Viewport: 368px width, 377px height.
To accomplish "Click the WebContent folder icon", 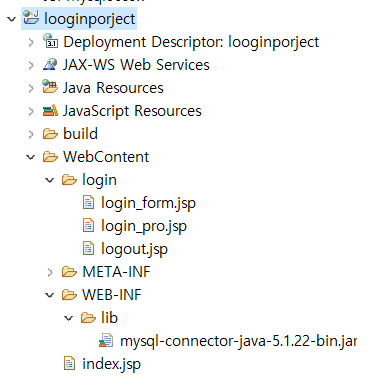I will 50,157.
